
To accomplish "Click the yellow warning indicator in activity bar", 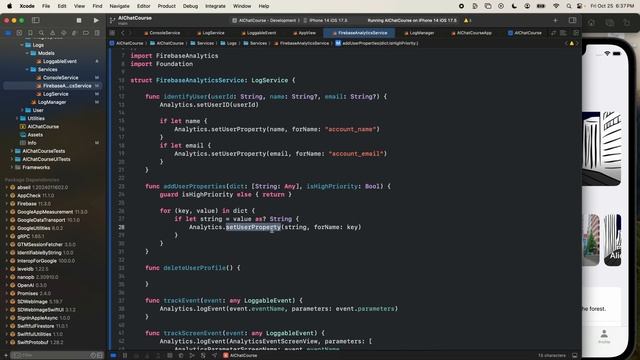I will [x=467, y=20].
